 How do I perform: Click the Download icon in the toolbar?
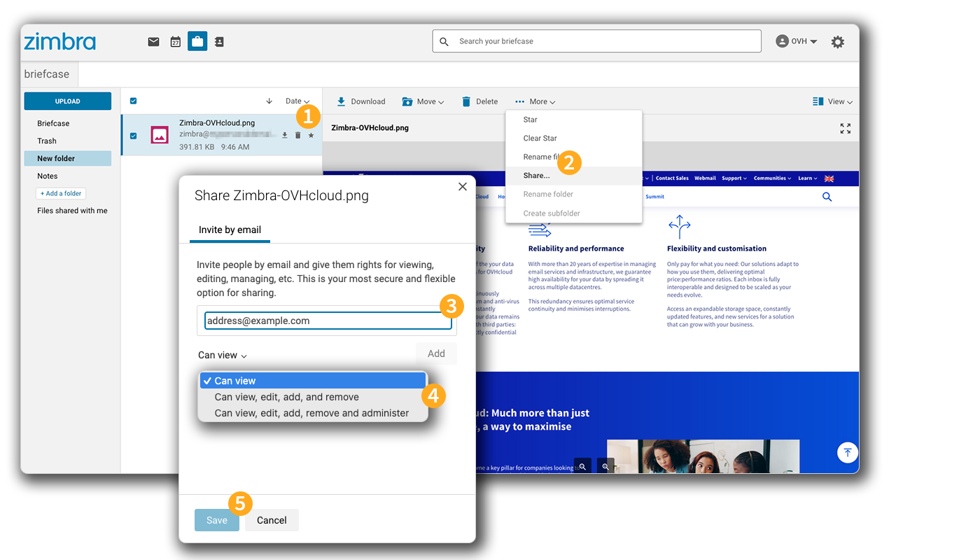click(342, 101)
